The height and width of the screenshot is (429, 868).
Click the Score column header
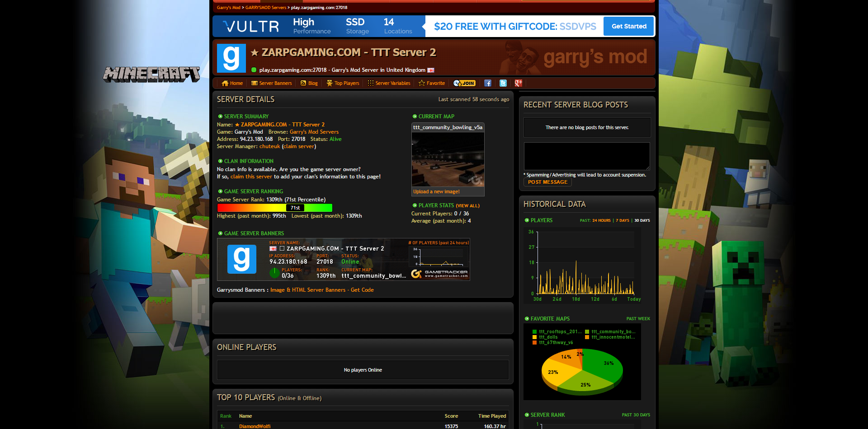click(451, 416)
